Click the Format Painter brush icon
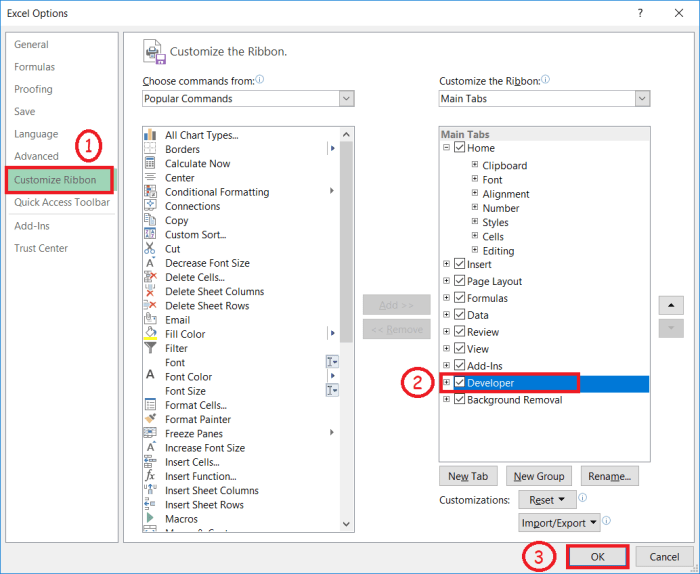The height and width of the screenshot is (574, 700). pyautogui.click(x=150, y=419)
